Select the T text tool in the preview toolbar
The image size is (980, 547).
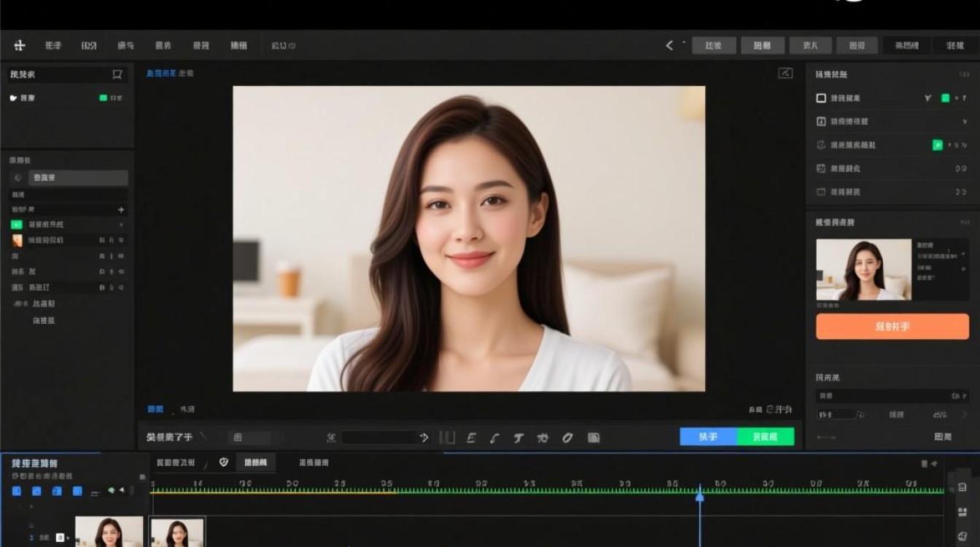coord(518,438)
